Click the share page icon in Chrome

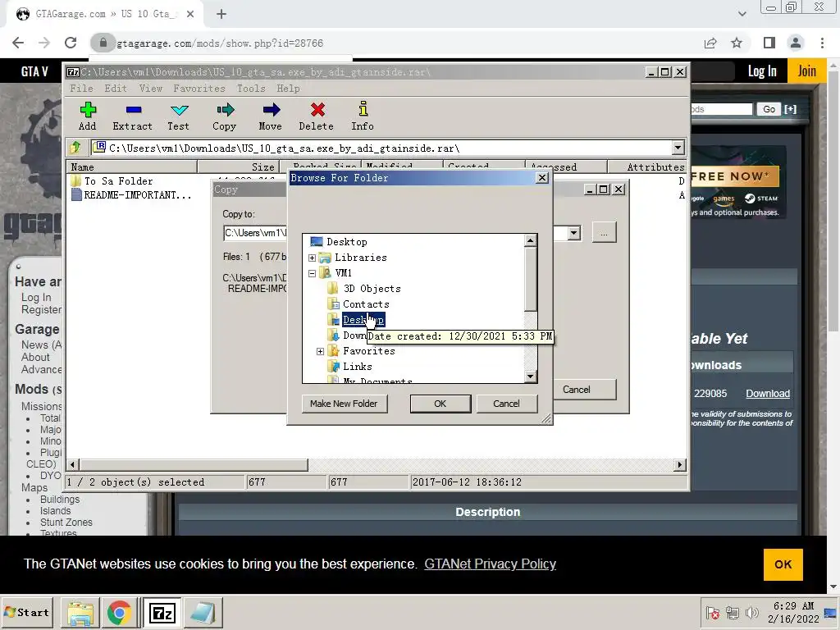710,43
